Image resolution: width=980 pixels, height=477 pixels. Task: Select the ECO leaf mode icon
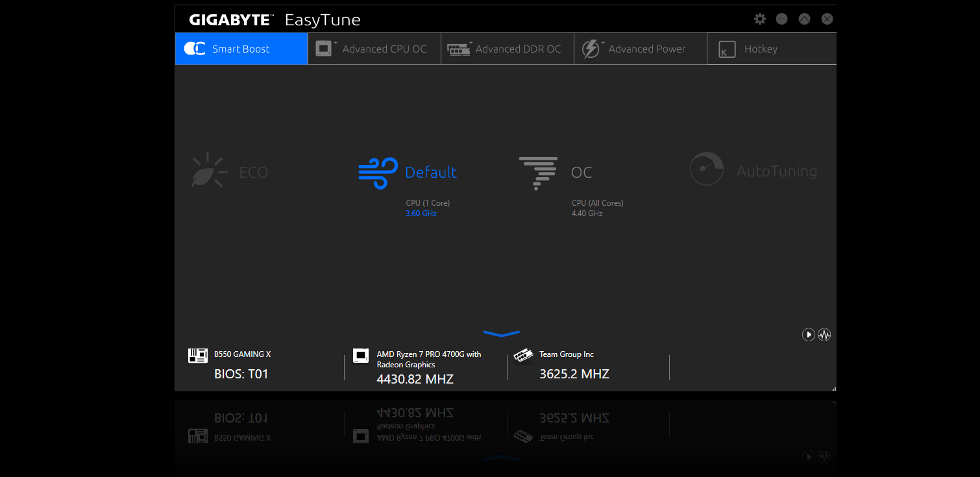(209, 171)
